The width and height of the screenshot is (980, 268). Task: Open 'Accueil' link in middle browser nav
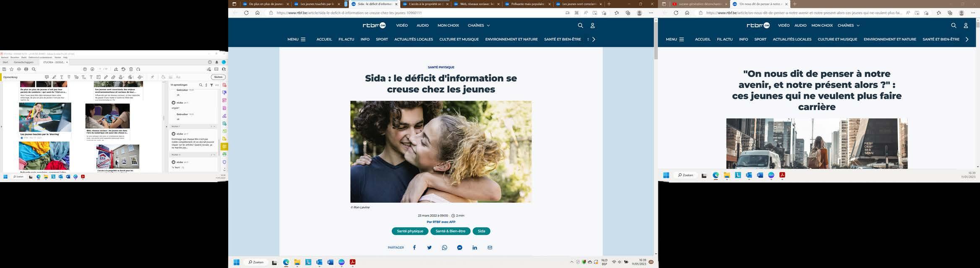324,39
